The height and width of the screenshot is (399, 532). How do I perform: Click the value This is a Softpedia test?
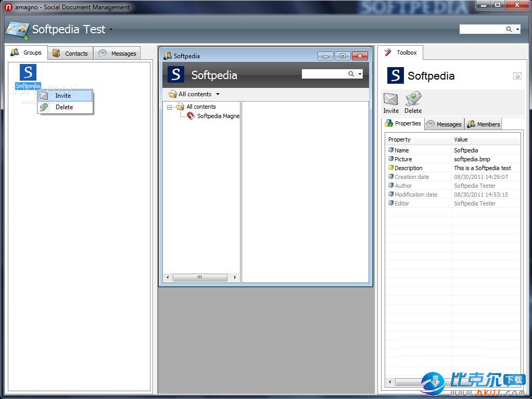[483, 168]
